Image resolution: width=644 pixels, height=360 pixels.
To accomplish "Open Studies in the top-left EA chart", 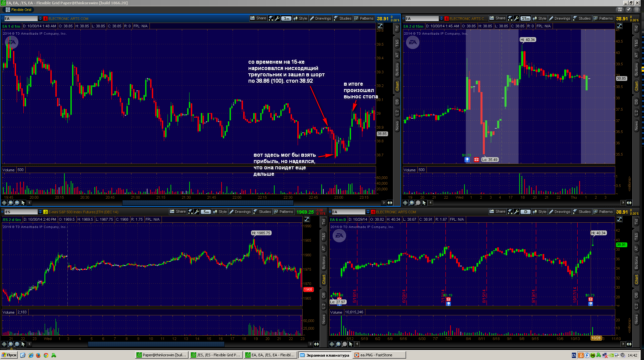I will coord(342,18).
